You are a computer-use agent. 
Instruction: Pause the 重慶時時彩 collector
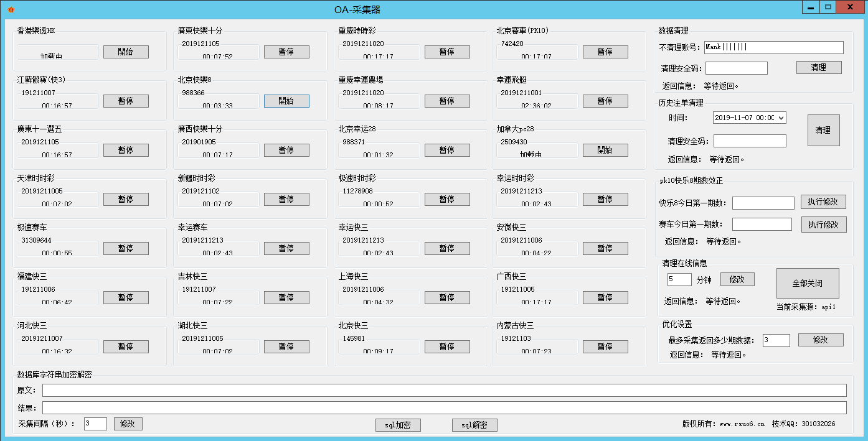[x=447, y=52]
